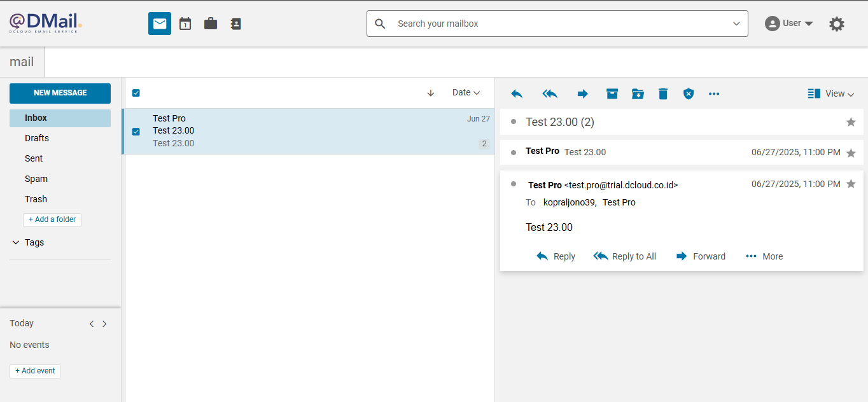Click the move to folder icon
The height and width of the screenshot is (402, 868).
pyautogui.click(x=638, y=94)
